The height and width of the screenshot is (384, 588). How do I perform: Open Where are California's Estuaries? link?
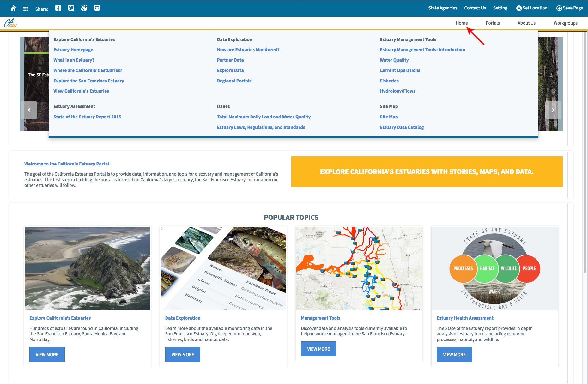(88, 70)
